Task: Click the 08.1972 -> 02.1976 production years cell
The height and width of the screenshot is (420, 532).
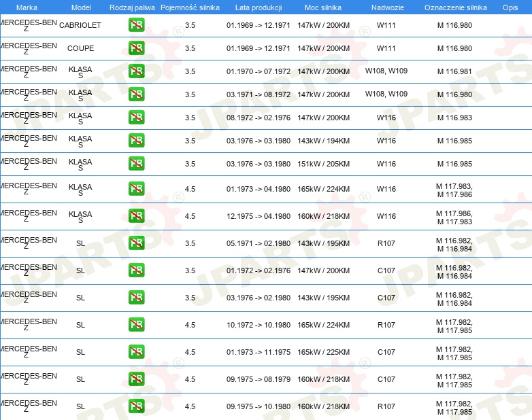Action: (x=259, y=118)
